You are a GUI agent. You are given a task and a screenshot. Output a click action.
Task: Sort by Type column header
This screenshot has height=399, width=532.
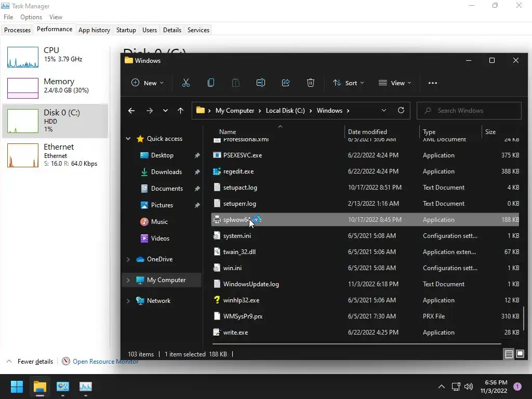(429, 131)
